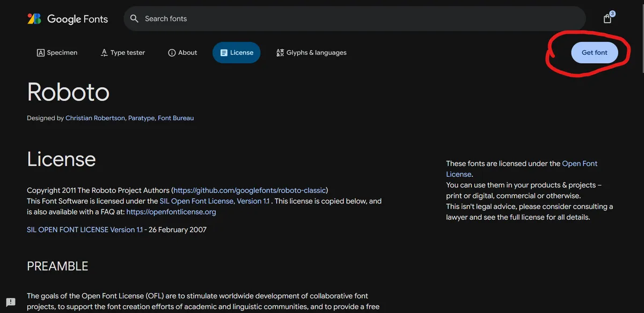Open the feedback exclamation icon
Image resolution: width=644 pixels, height=313 pixels.
click(x=11, y=302)
